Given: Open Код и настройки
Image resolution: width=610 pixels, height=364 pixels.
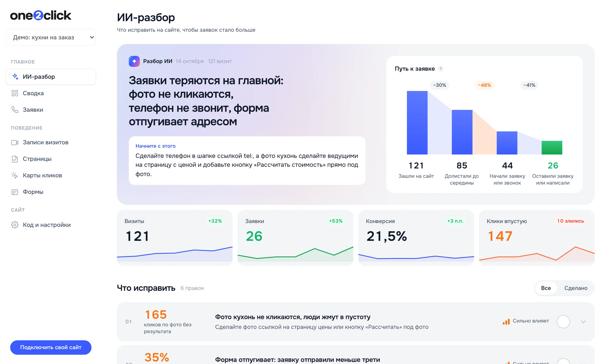Looking at the screenshot, I should pyautogui.click(x=51, y=225).
